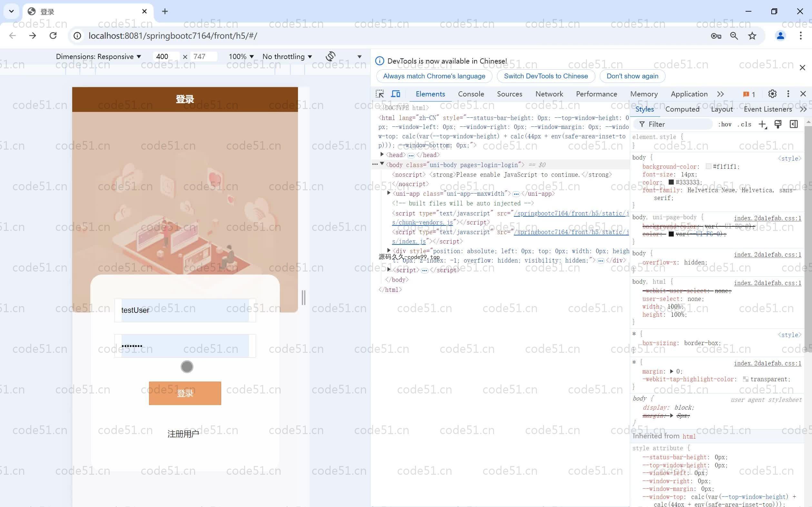Open the Dimensions: Responsive dropdown
Image resolution: width=812 pixels, height=507 pixels.
[98, 57]
